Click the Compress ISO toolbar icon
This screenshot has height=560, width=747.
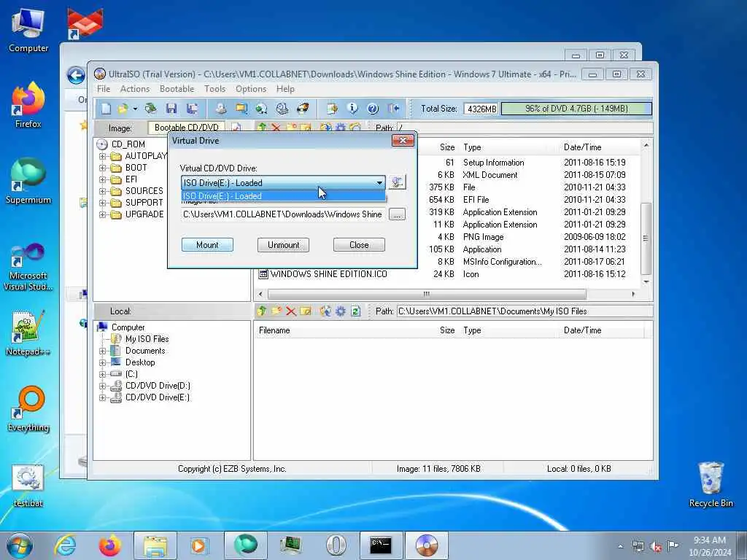(241, 109)
